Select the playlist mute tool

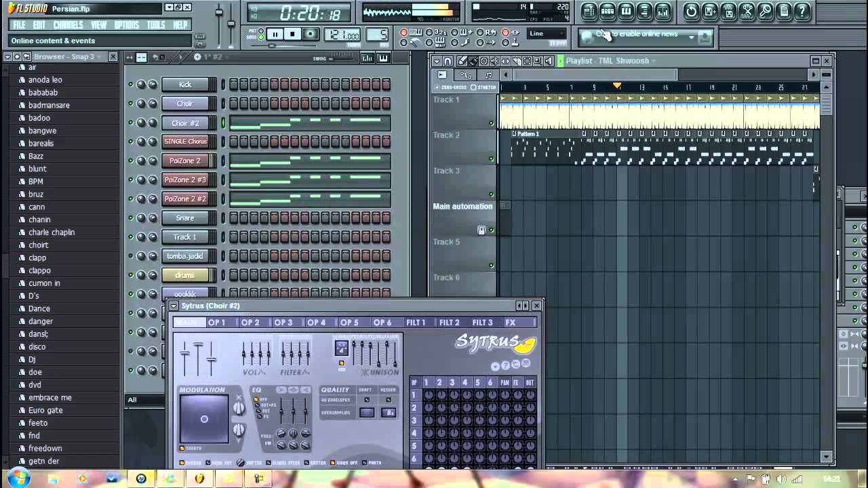[494, 61]
